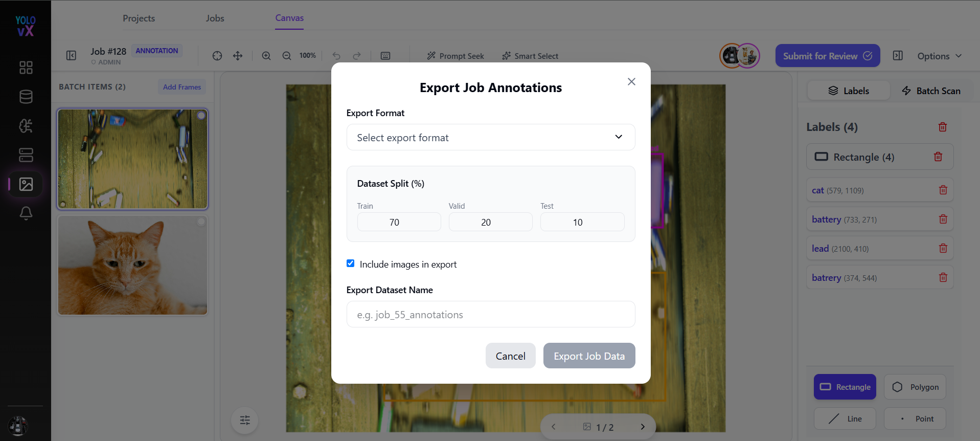Viewport: 980px width, 441px height.
Task: Select the orange cat thumbnail
Action: 132,265
